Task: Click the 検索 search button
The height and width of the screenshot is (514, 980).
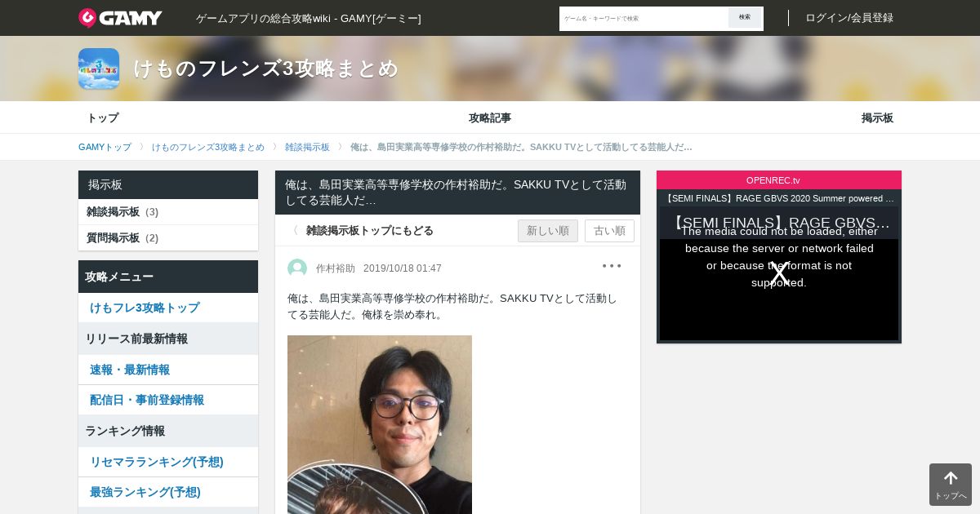Action: [745, 18]
